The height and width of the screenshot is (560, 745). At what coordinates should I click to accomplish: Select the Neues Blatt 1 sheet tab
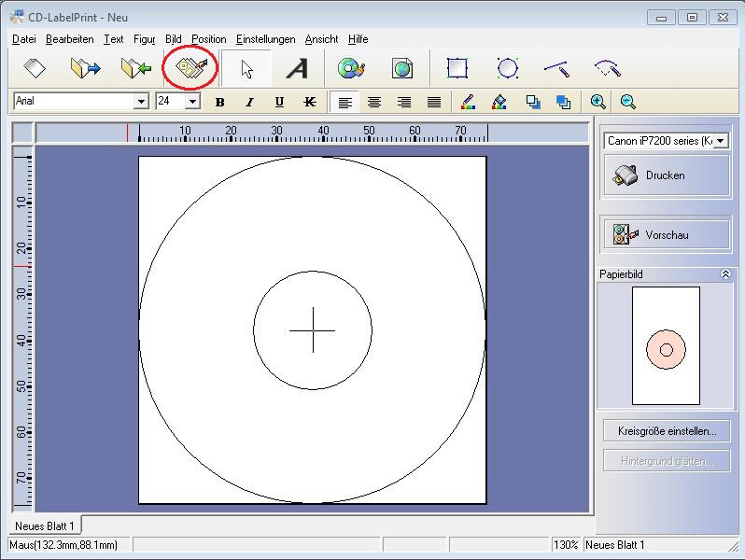click(x=45, y=525)
